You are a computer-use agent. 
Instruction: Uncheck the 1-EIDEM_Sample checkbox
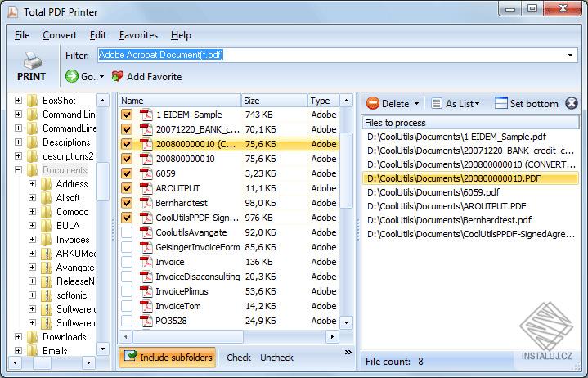tap(127, 115)
